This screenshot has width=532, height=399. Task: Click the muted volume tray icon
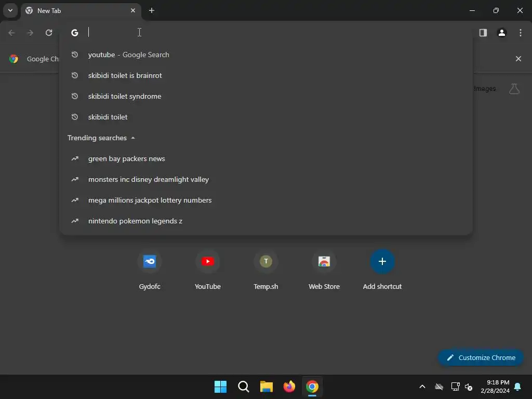(469, 387)
